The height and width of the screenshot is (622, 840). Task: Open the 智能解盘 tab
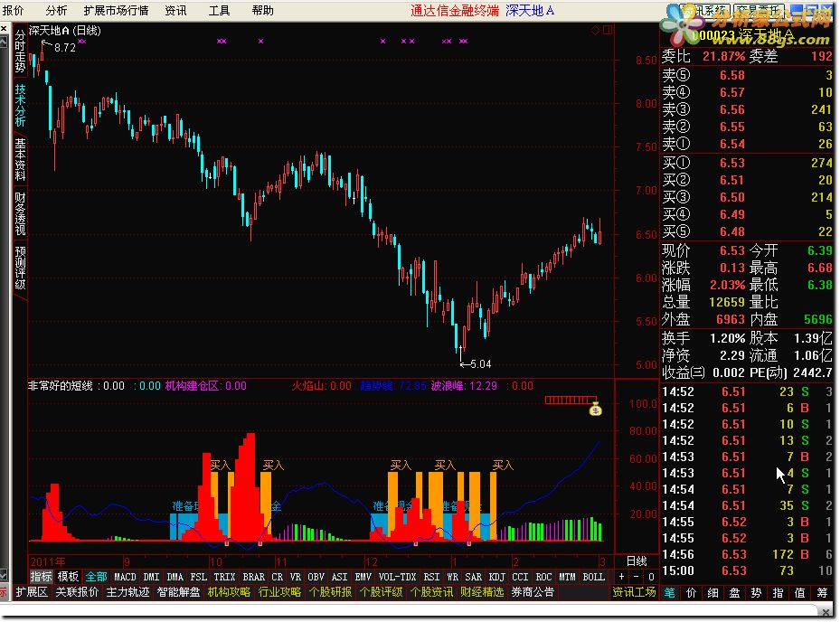(x=178, y=592)
